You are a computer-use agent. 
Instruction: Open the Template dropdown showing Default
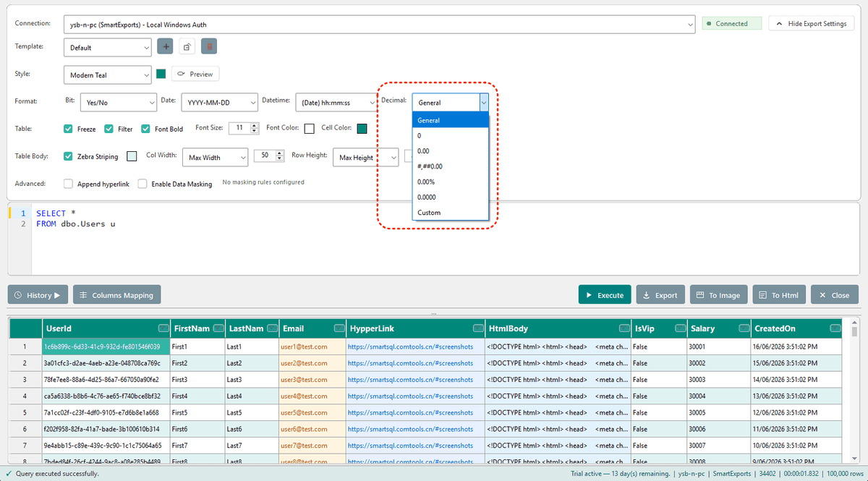(x=108, y=48)
